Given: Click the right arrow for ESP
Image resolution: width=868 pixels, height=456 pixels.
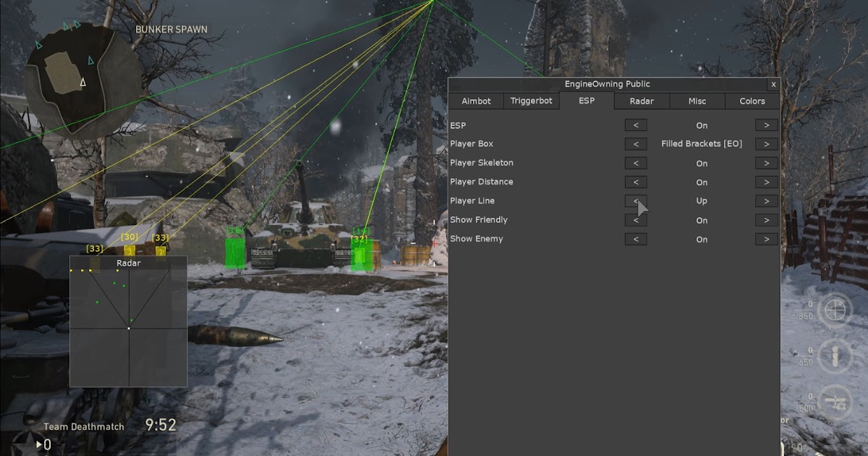Looking at the screenshot, I should 767,125.
